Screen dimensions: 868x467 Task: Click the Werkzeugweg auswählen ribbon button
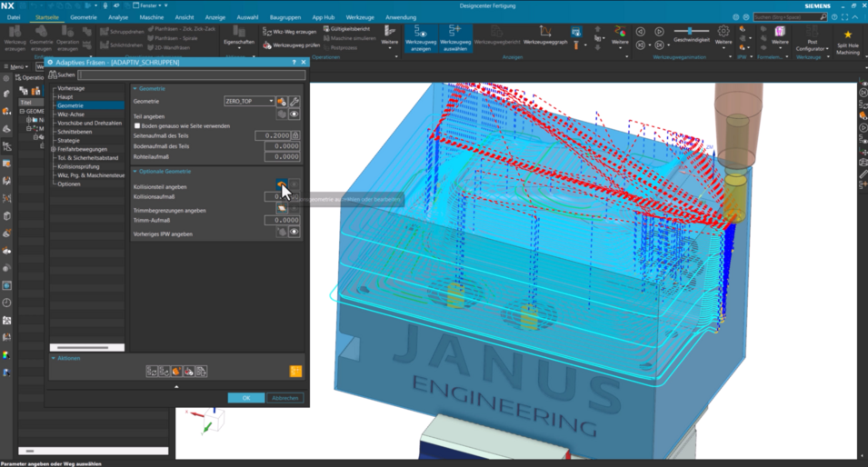[455, 37]
